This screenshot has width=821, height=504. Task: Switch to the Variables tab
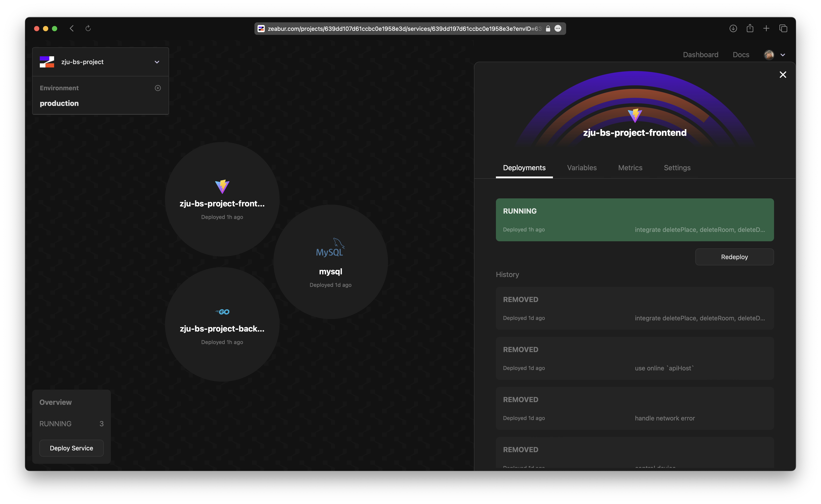(582, 168)
